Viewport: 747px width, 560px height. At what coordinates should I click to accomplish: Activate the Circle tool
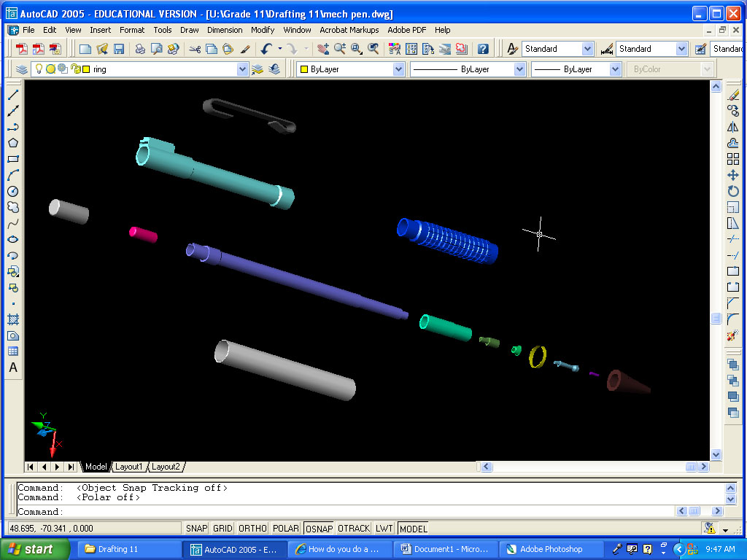click(13, 191)
